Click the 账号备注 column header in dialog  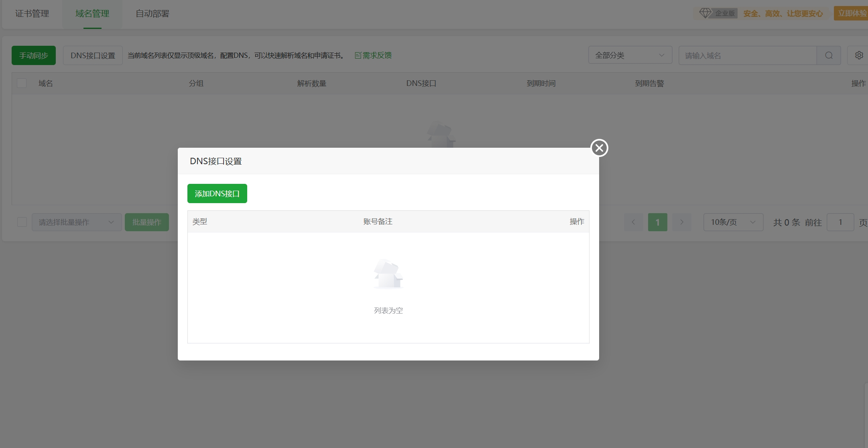(x=378, y=221)
